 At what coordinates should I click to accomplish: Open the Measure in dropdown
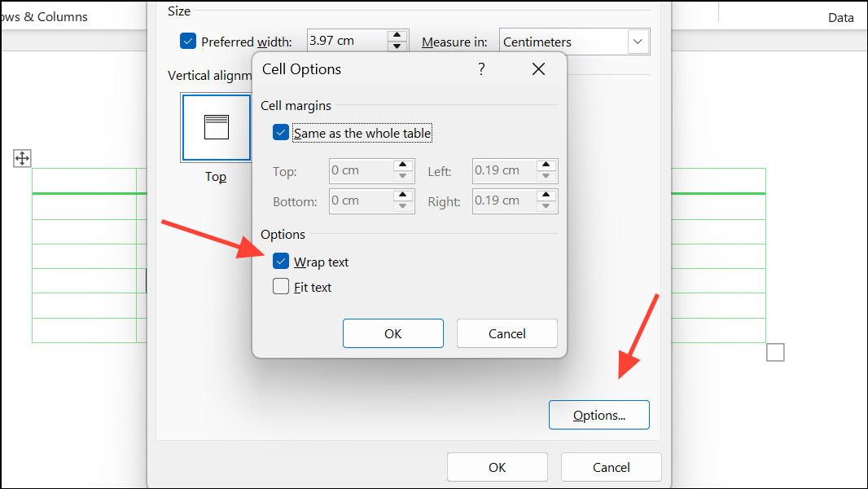tap(638, 41)
